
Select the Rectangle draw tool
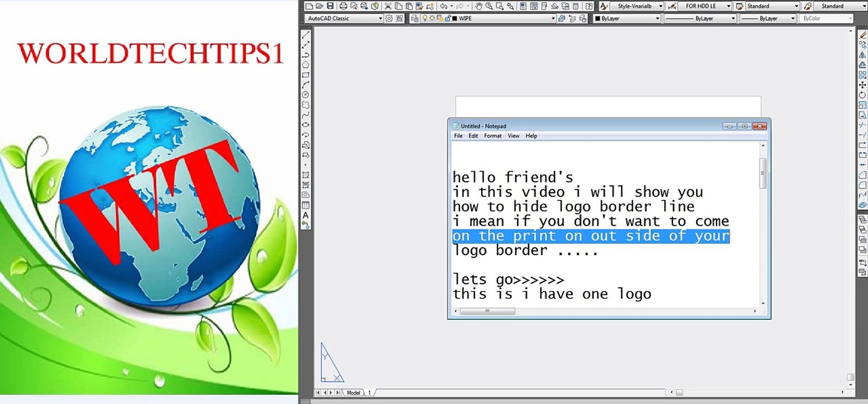click(306, 75)
